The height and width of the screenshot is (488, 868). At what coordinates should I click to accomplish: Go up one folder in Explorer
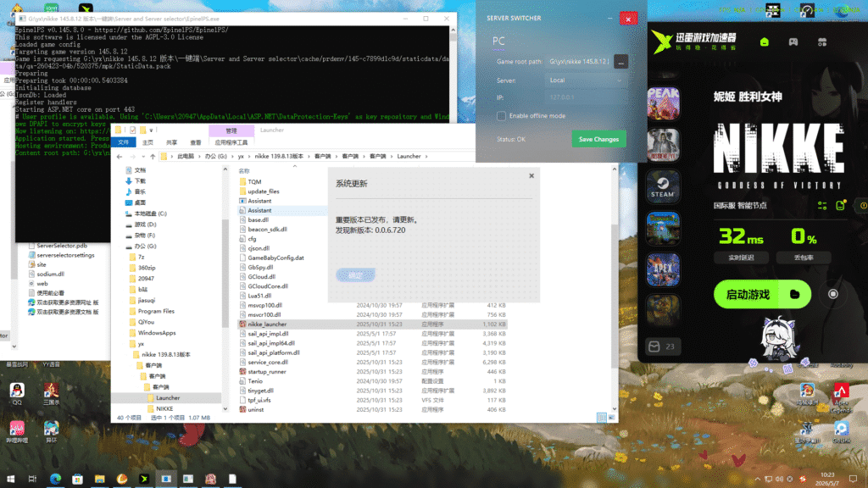click(153, 157)
